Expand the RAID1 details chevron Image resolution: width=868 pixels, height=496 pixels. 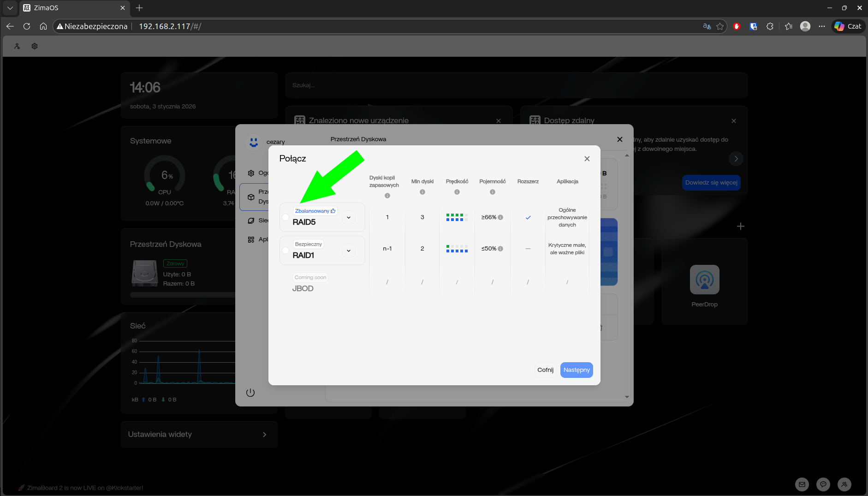tap(349, 251)
